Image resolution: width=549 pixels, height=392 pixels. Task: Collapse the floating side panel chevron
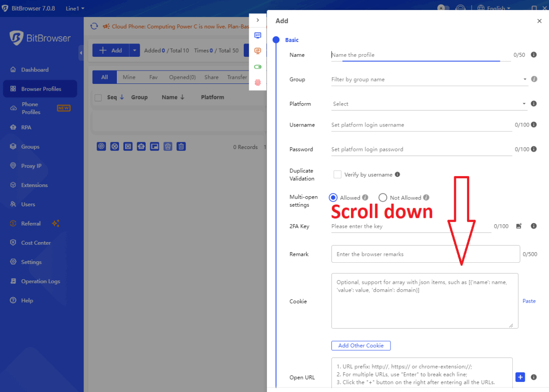click(x=258, y=20)
